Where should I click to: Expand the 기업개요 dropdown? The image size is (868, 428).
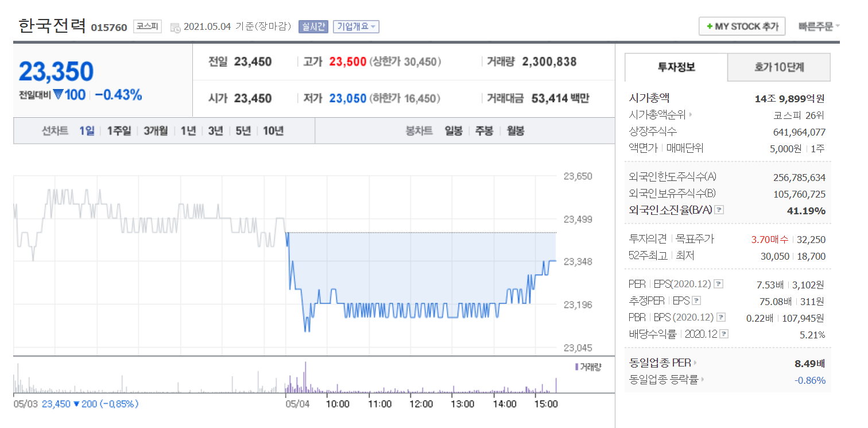click(x=356, y=26)
